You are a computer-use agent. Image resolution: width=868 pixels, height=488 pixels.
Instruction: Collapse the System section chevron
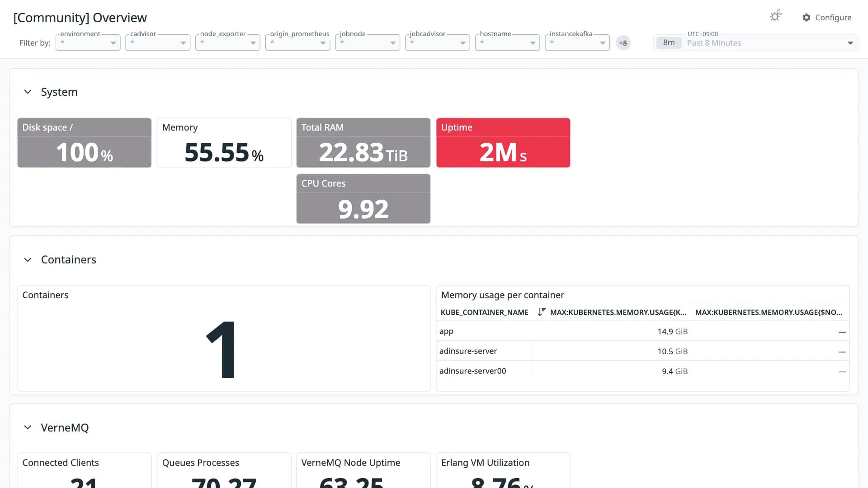[x=28, y=92]
